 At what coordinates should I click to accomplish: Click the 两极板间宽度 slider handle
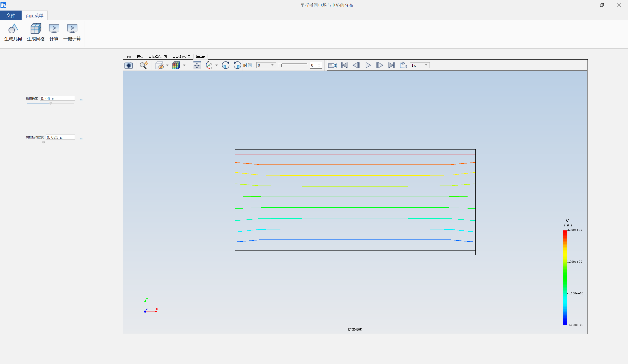[x=43, y=142]
